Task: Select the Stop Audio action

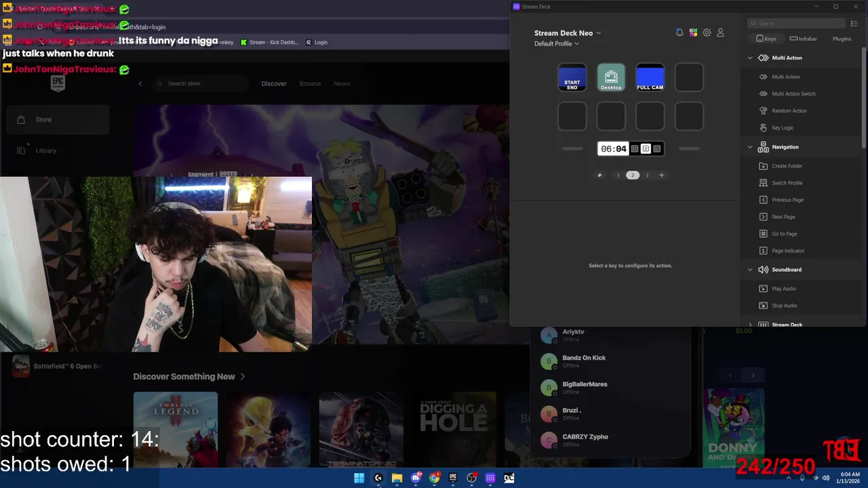Action: 784,306
